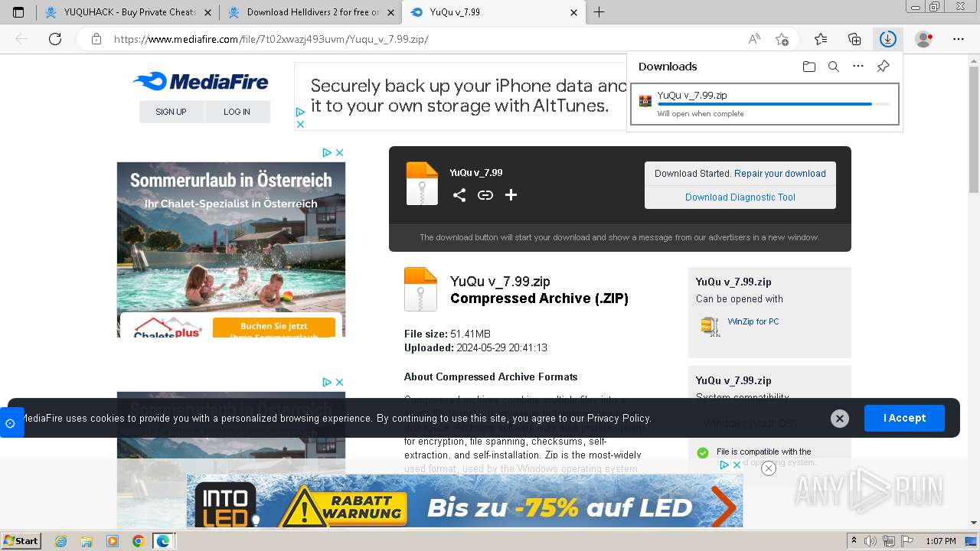Open Chrome from the taskbar
Image resolution: width=980 pixels, height=551 pixels.
[138, 541]
